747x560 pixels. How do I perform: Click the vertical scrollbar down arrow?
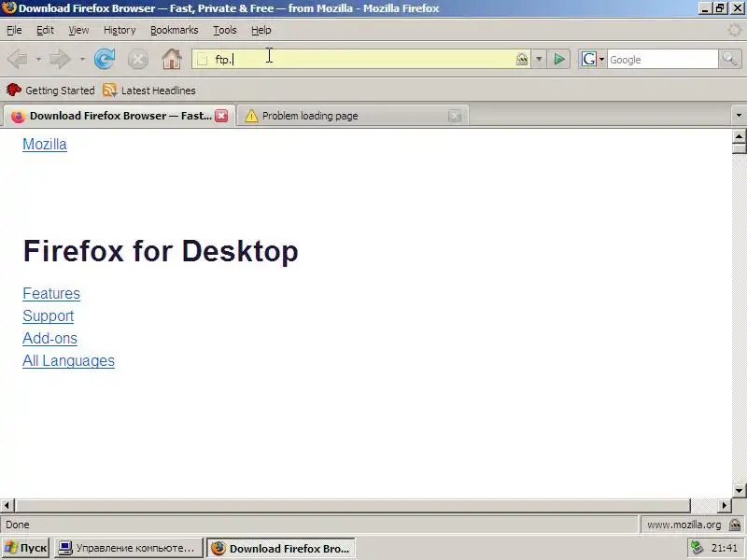coord(739,490)
